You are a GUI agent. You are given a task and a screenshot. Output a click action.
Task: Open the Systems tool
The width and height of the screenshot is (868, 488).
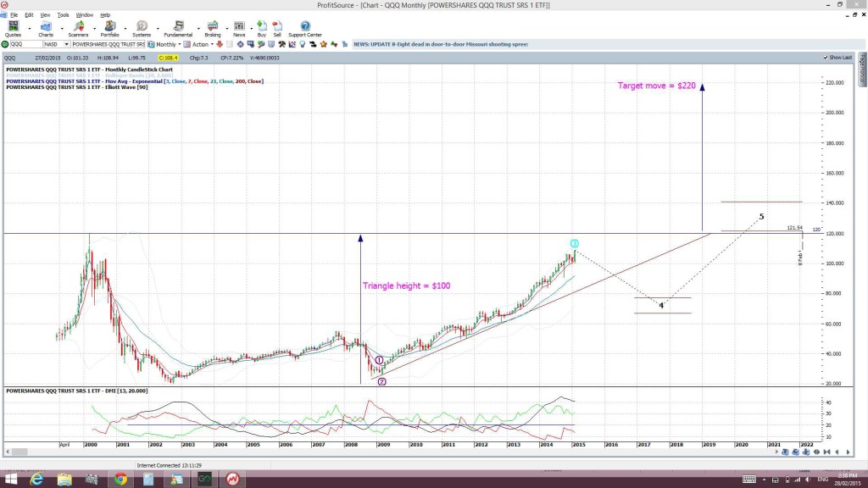point(142,28)
